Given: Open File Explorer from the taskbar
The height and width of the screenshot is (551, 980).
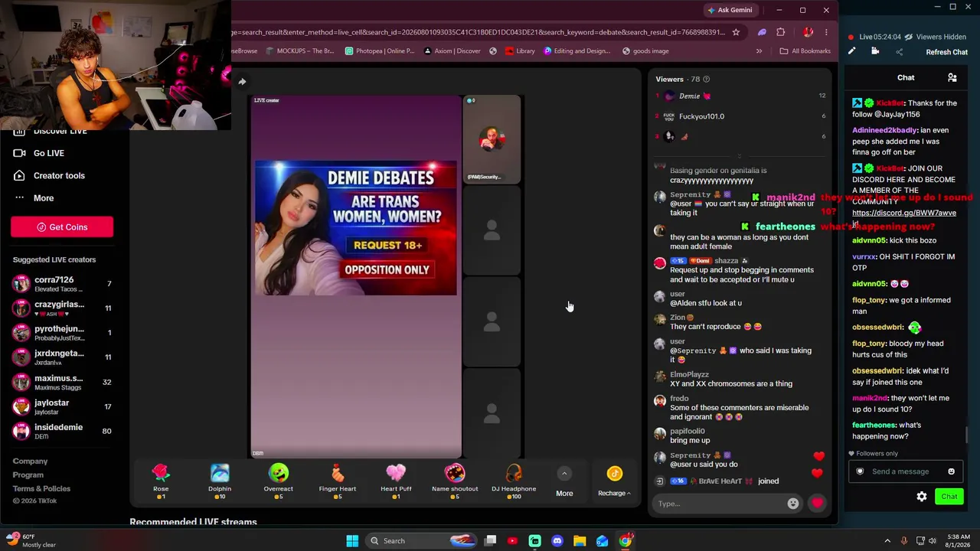Looking at the screenshot, I should (580, 541).
